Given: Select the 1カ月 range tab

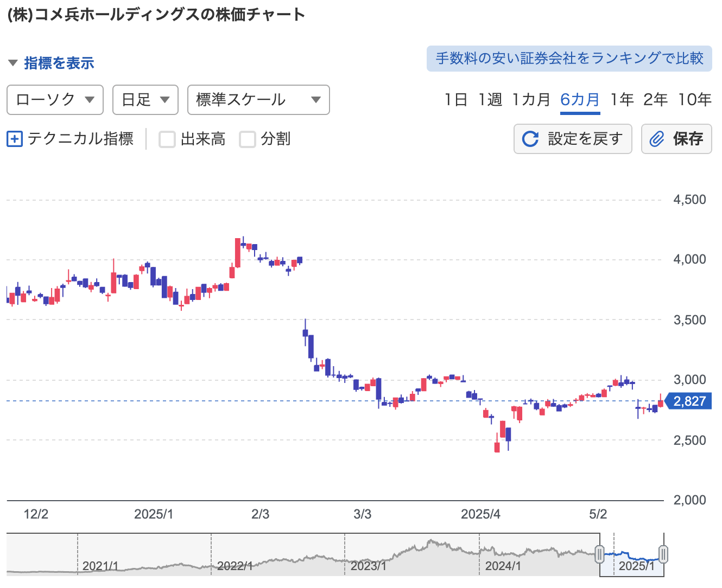Looking at the screenshot, I should (531, 100).
